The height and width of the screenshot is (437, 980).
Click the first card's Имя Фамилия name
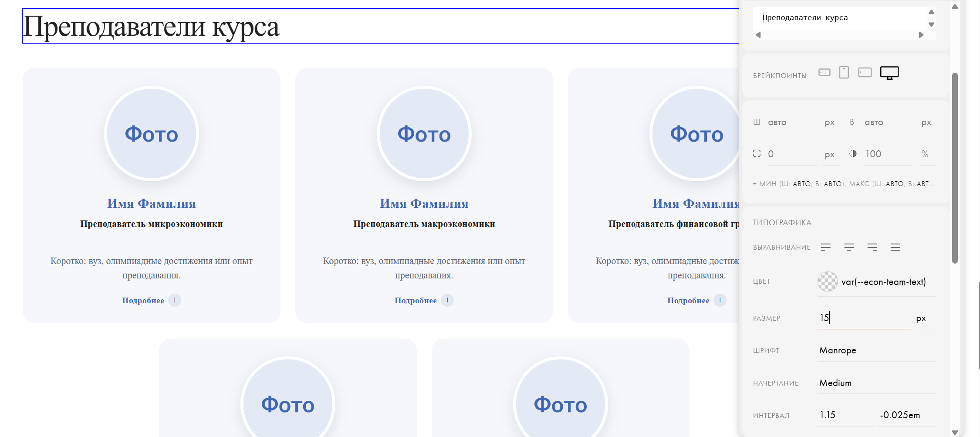(152, 203)
